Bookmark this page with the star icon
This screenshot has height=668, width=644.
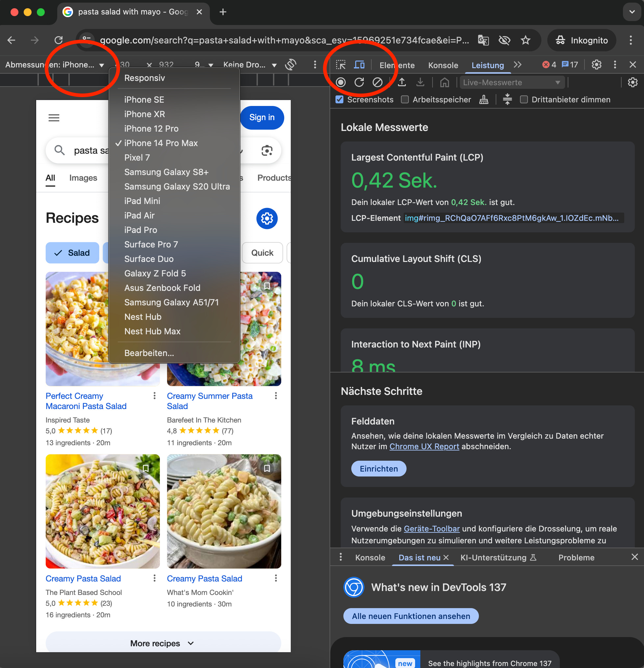pos(525,40)
